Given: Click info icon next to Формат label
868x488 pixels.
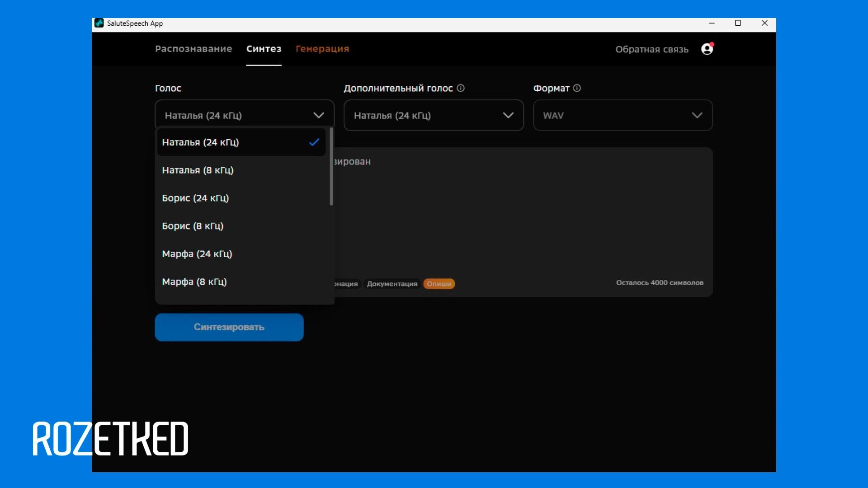Looking at the screenshot, I should coord(577,88).
